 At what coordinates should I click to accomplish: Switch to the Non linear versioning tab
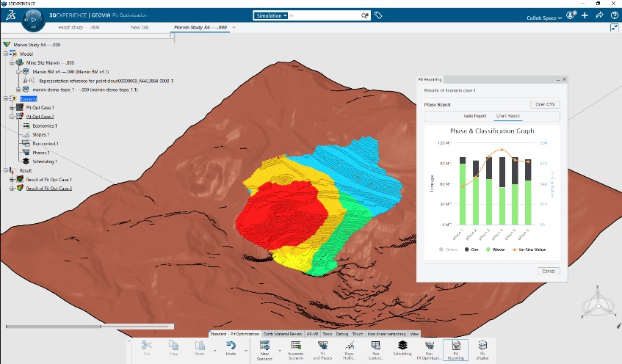tap(386, 334)
